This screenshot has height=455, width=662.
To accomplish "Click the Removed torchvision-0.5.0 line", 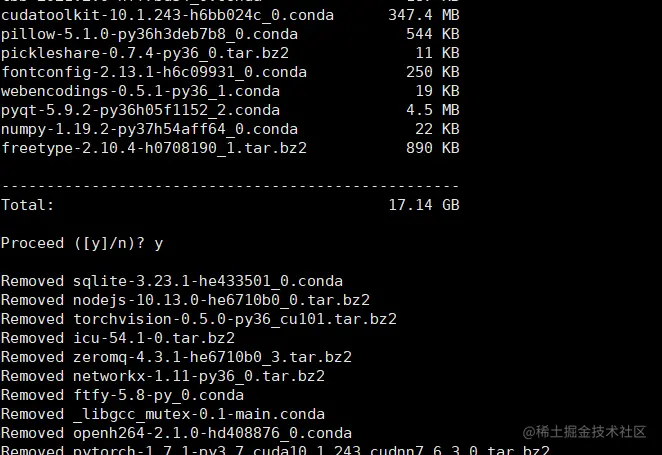I will click(x=199, y=319).
